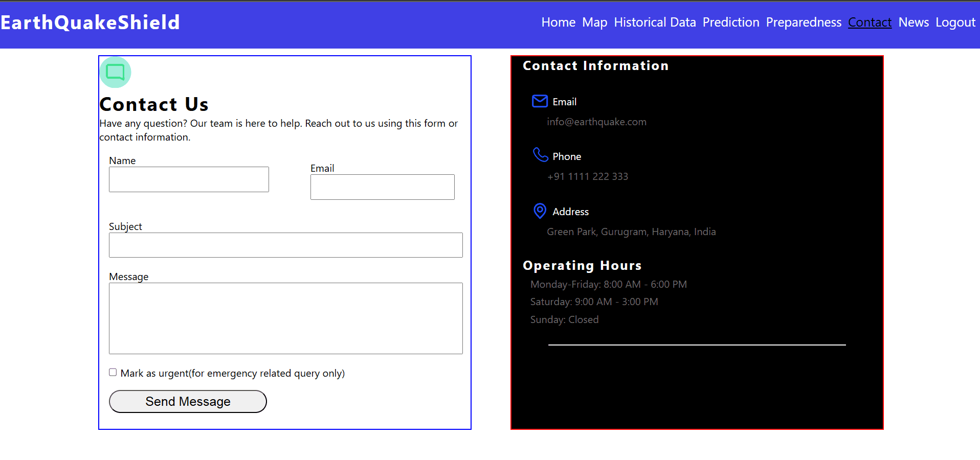This screenshot has height=460, width=980.
Task: Navigate to the Prediction page
Action: tap(730, 22)
